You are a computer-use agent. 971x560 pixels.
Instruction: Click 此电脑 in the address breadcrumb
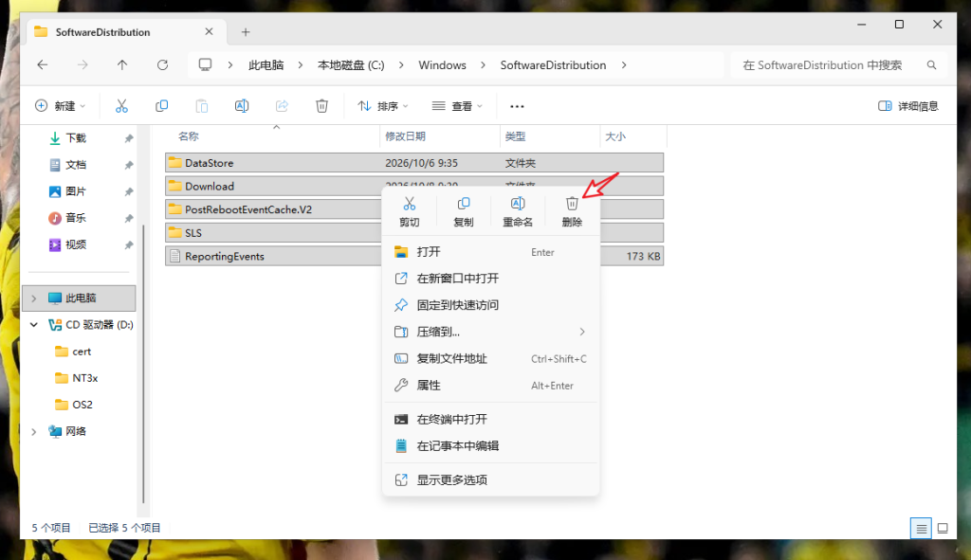[x=266, y=65]
